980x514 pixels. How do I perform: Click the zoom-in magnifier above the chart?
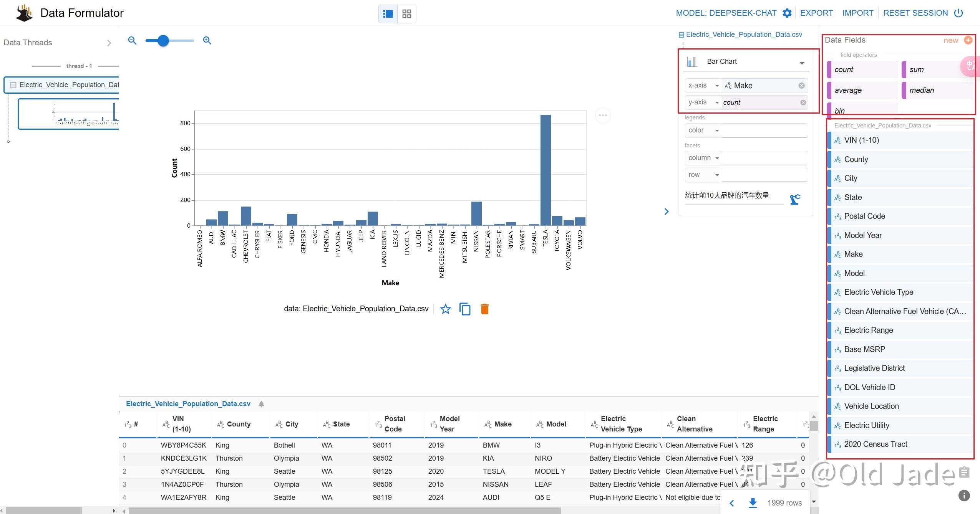tap(207, 40)
